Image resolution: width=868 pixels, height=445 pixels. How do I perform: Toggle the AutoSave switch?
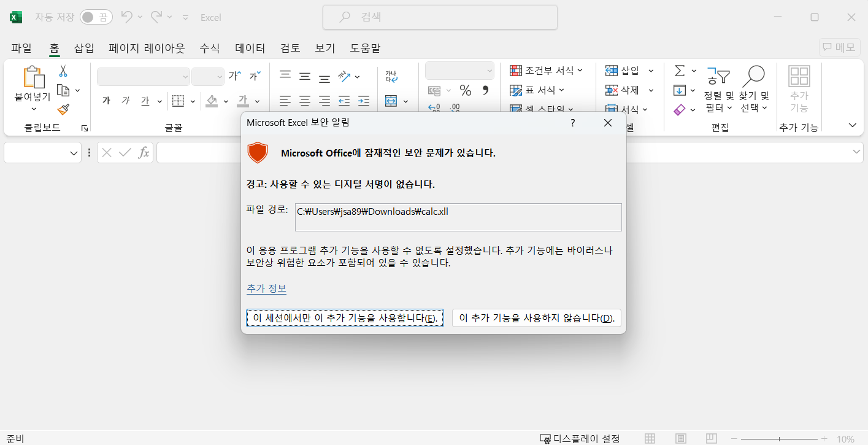96,17
